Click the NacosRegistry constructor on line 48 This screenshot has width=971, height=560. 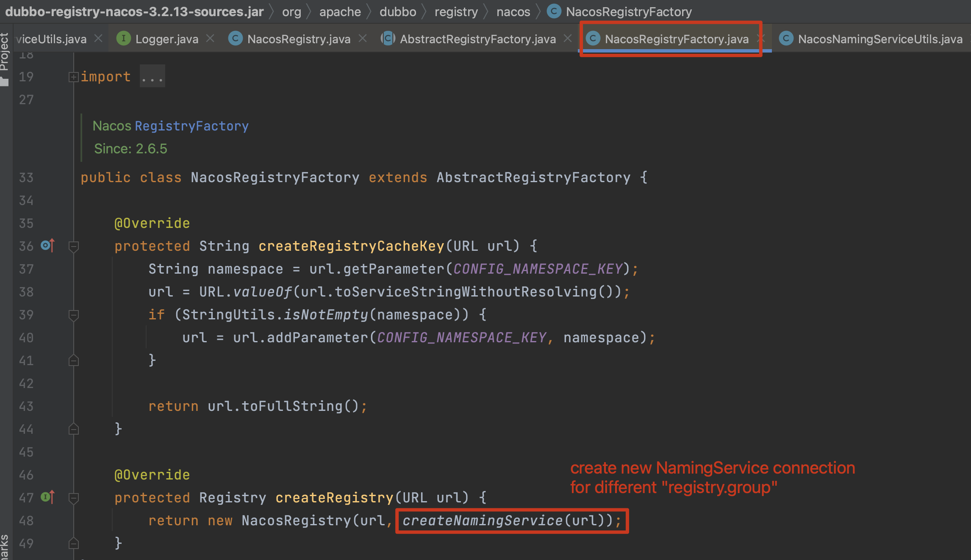tap(296, 520)
